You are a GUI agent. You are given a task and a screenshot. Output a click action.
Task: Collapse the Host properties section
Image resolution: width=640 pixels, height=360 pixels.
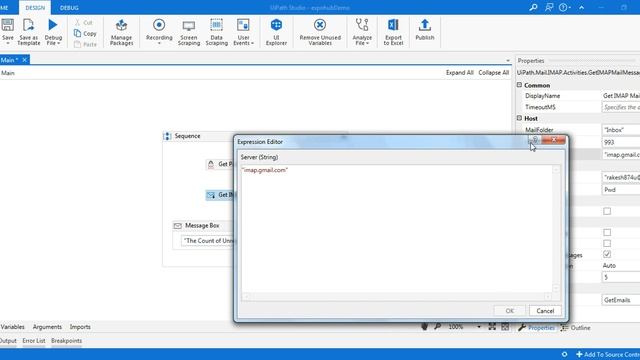[519, 118]
